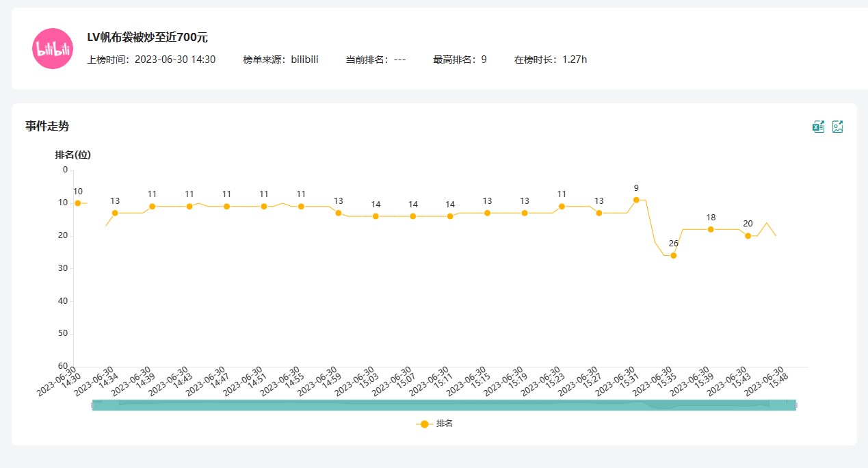The width and height of the screenshot is (868, 468).
Task: Click the first data point labeled 10
Action: pos(78,203)
